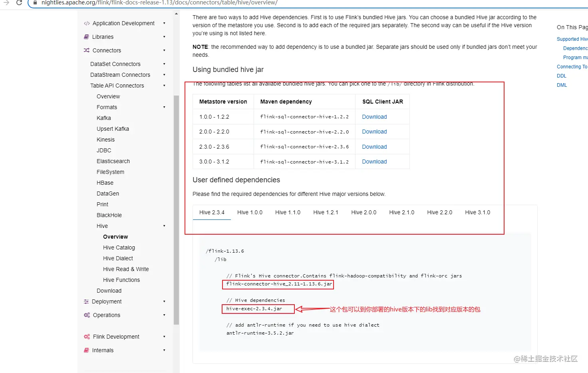The width and height of the screenshot is (588, 373).
Task: Expand DataStream Connectors arrow
Action: pyautogui.click(x=164, y=75)
